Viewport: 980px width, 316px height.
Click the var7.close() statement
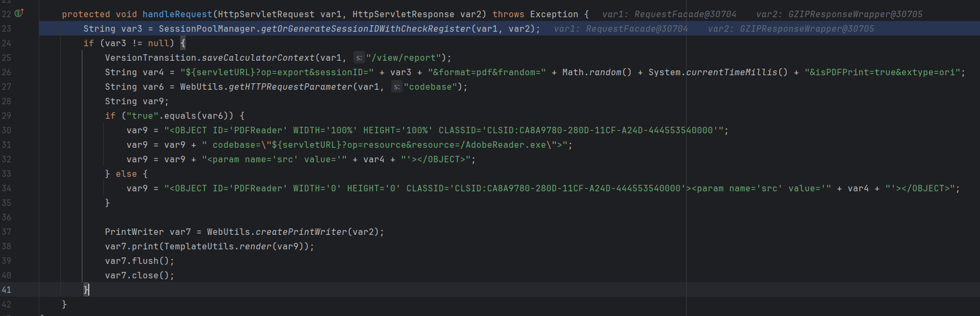pyautogui.click(x=139, y=276)
